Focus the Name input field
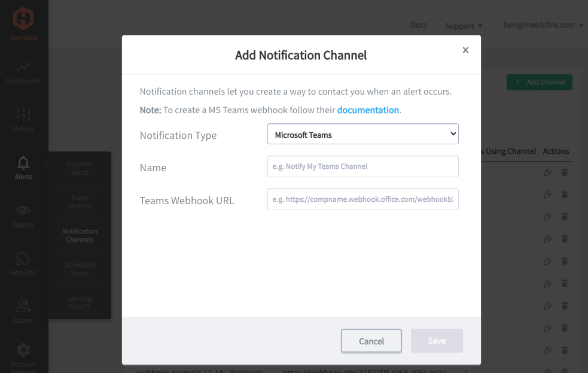Viewport: 588px width, 373px height. pyautogui.click(x=362, y=166)
